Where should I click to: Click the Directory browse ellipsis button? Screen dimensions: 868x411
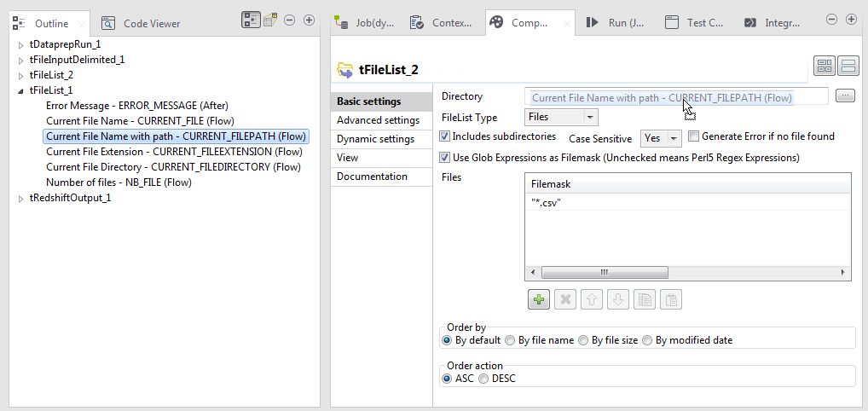(844, 96)
